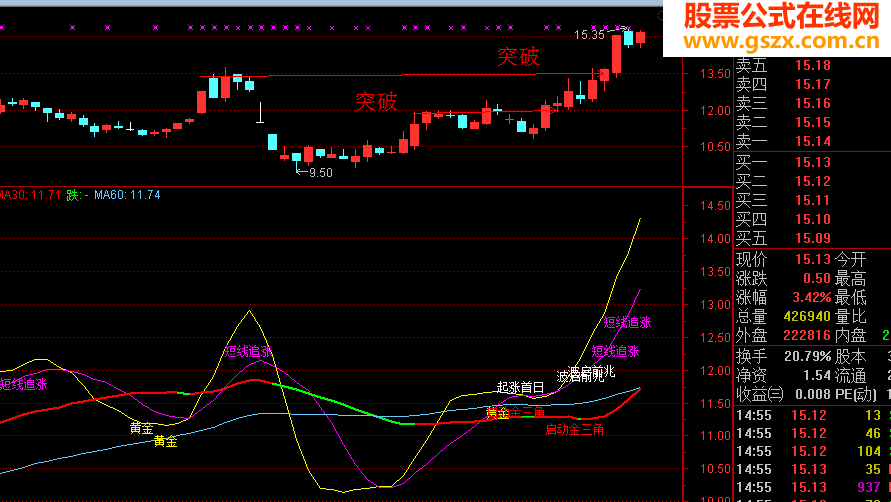The image size is (891, 502).
Task: Click the 突破 label above the 13.50 line
Action: point(518,57)
